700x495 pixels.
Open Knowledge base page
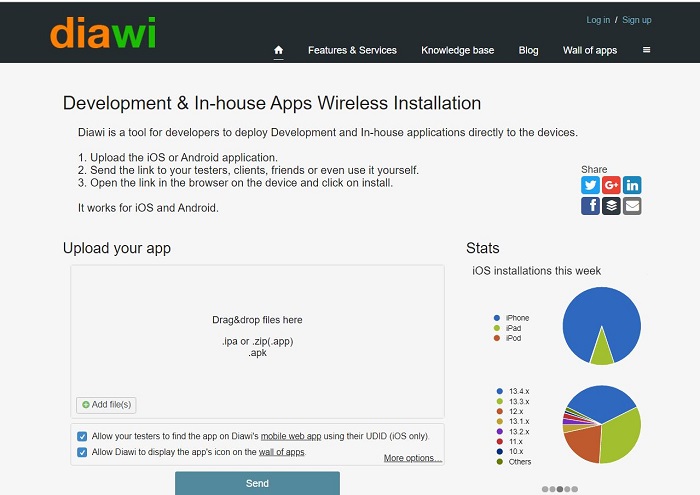[458, 50]
